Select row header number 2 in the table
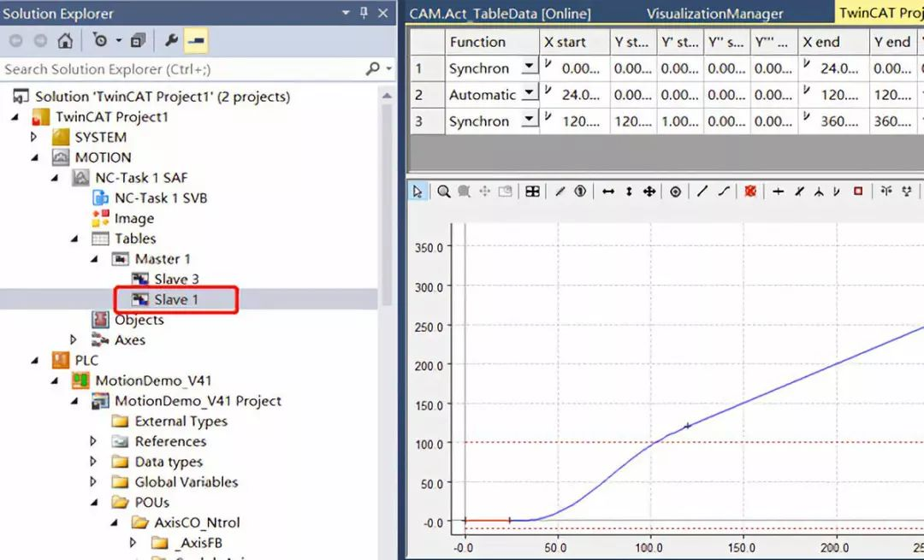The width and height of the screenshot is (924, 560). point(427,94)
